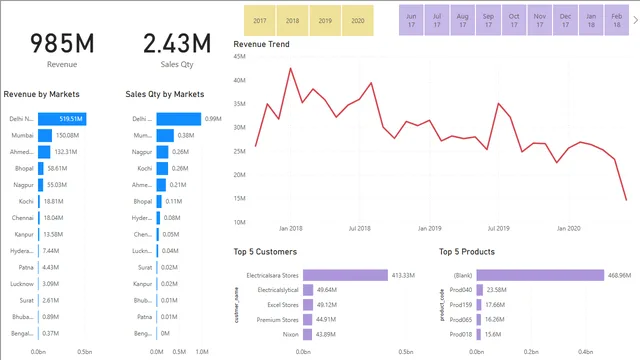Select the 2018 year slicer tile
The image size is (640, 360).
coord(292,20)
